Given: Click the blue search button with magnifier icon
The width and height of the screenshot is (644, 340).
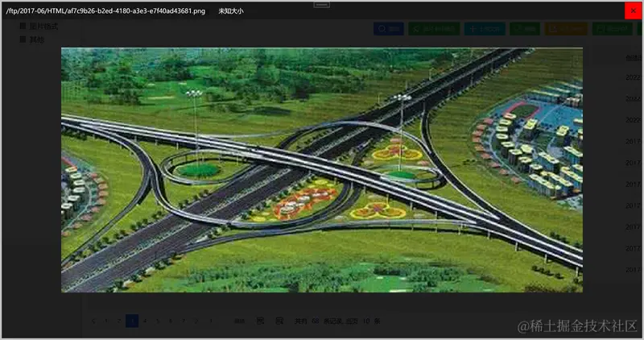Looking at the screenshot, I should (x=389, y=29).
